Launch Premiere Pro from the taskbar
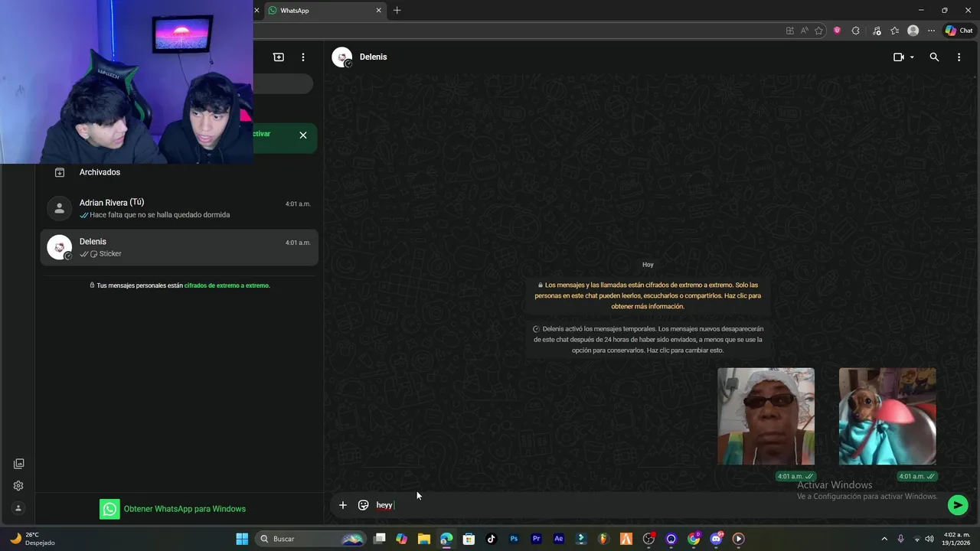This screenshot has height=551, width=980. (x=536, y=539)
